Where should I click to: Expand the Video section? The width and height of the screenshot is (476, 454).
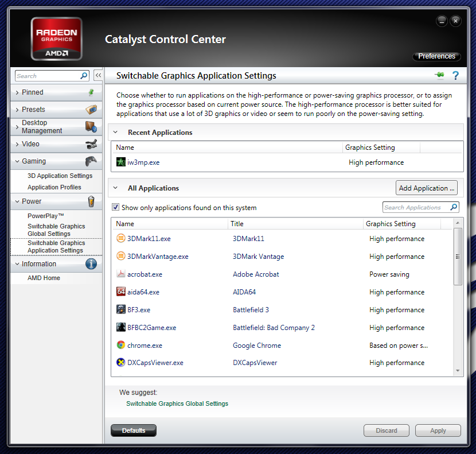click(x=17, y=144)
